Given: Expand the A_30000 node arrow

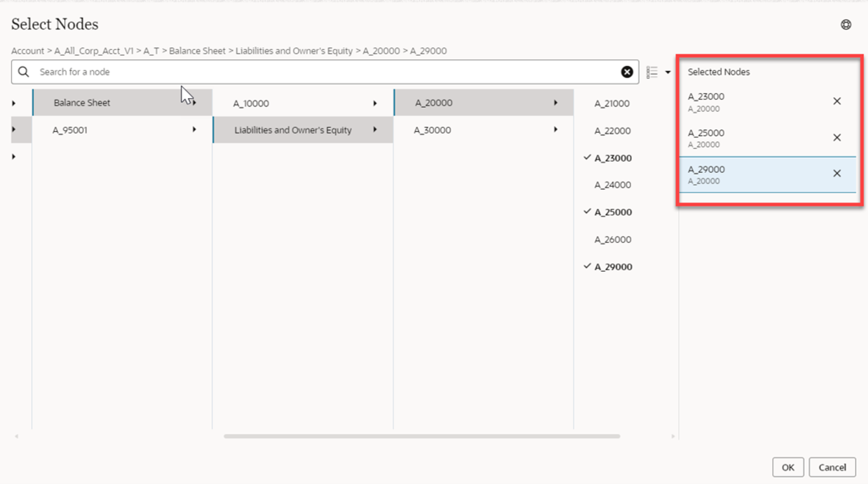Looking at the screenshot, I should [556, 129].
